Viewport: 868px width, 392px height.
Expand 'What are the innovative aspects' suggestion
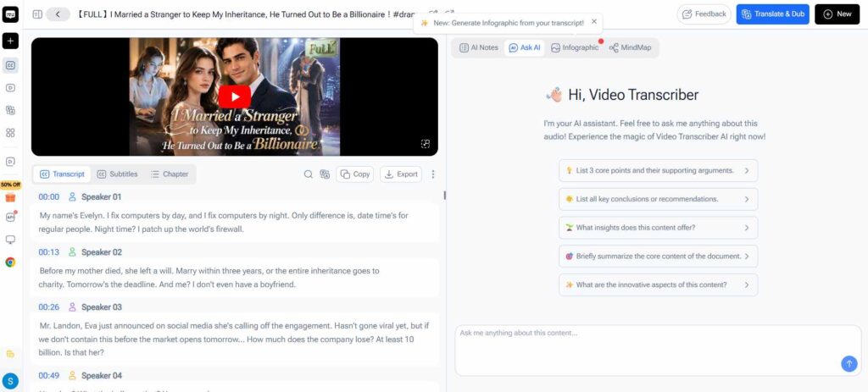658,285
